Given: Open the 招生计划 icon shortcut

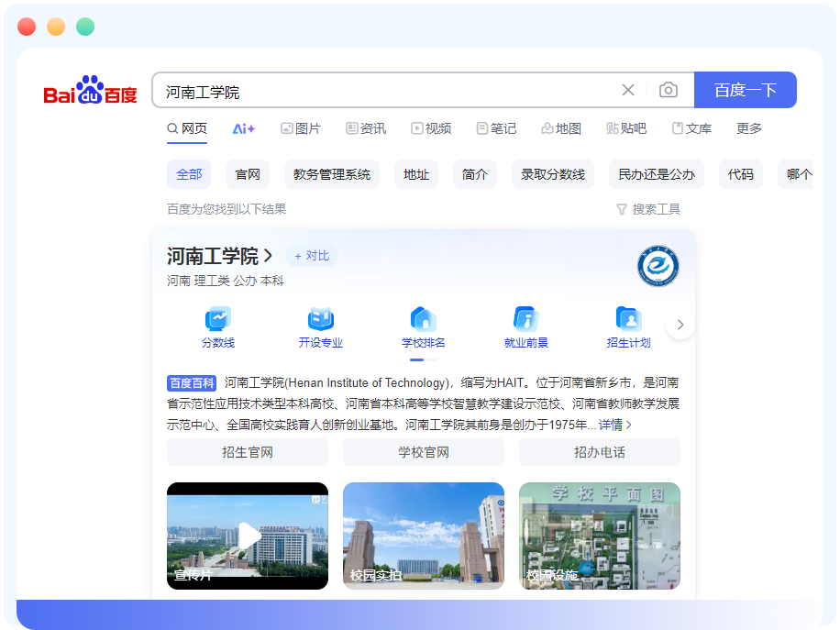Looking at the screenshot, I should click(629, 327).
